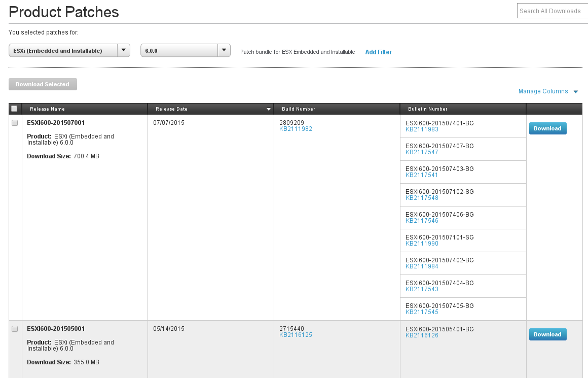588x378 pixels.
Task: Expand the Manage Columns menu
Action: 548,91
